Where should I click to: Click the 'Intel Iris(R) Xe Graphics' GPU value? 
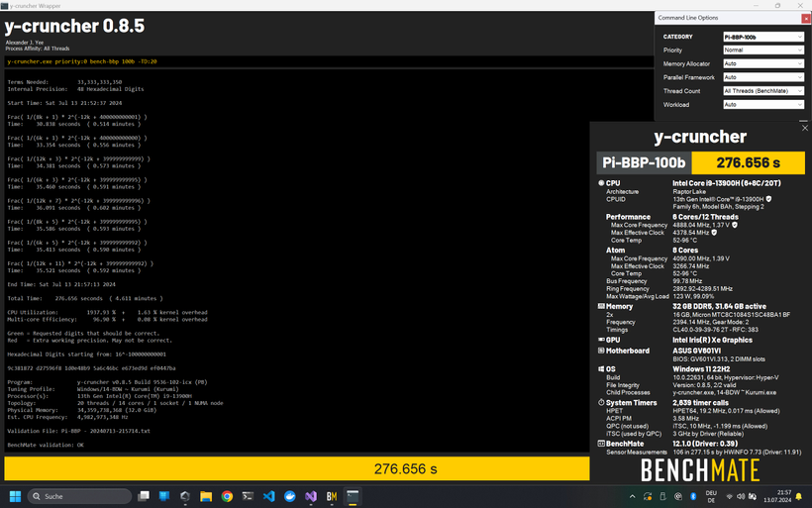tap(712, 340)
